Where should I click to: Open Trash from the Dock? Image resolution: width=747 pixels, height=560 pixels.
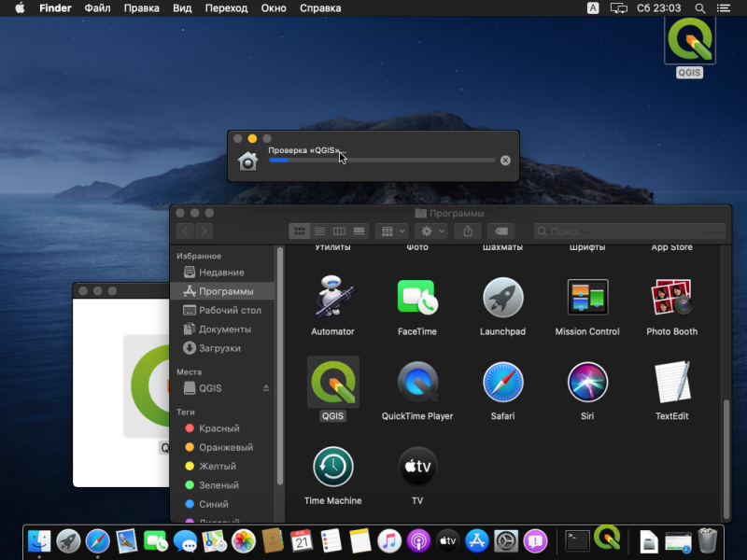click(x=708, y=541)
